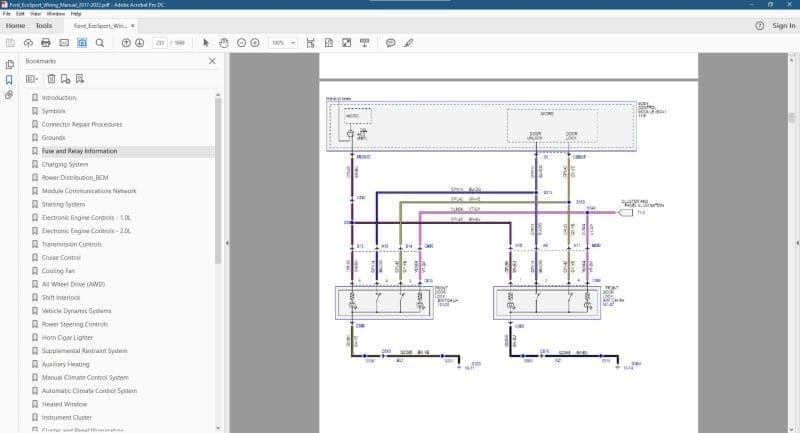The height and width of the screenshot is (433, 800).
Task: Open the Charging System bookmark
Action: pyautogui.click(x=65, y=164)
